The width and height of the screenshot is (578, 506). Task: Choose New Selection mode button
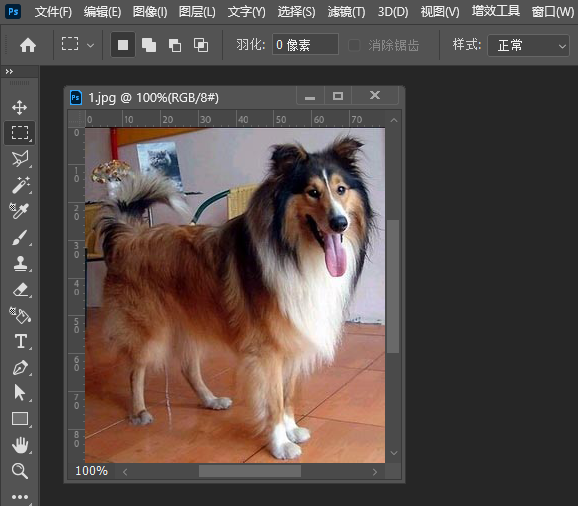123,45
